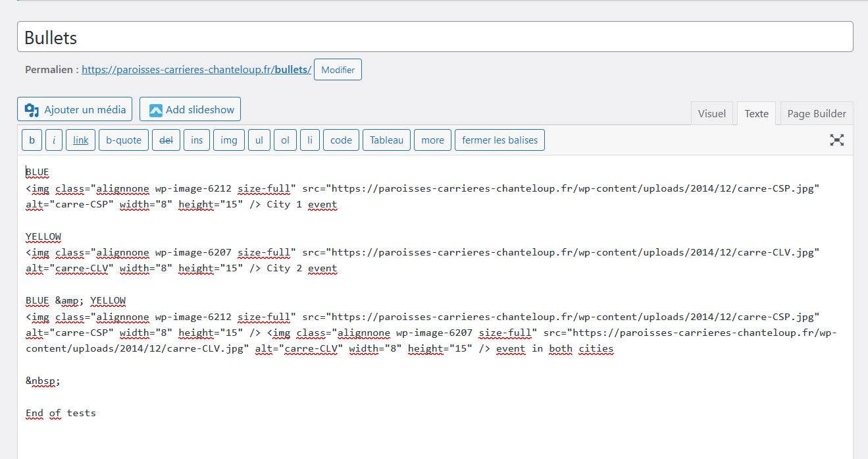Insert deleted text tag with del
Image resolution: width=868 pixels, height=459 pixels.
click(x=166, y=140)
